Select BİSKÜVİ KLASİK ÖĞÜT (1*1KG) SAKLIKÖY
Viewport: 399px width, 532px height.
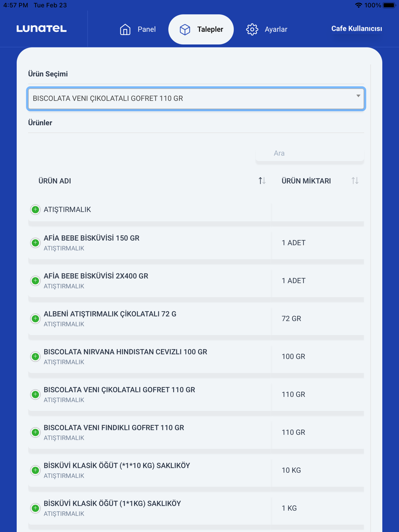112,504
